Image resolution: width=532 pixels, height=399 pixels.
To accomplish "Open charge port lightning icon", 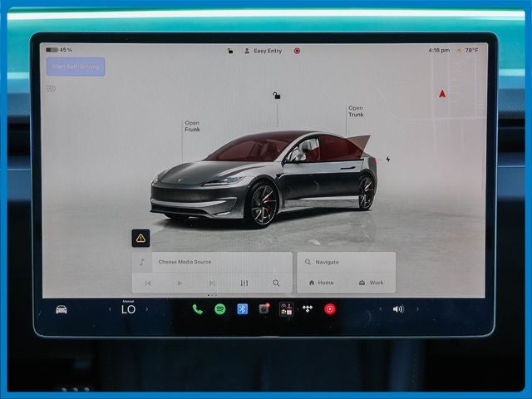I will (388, 159).
